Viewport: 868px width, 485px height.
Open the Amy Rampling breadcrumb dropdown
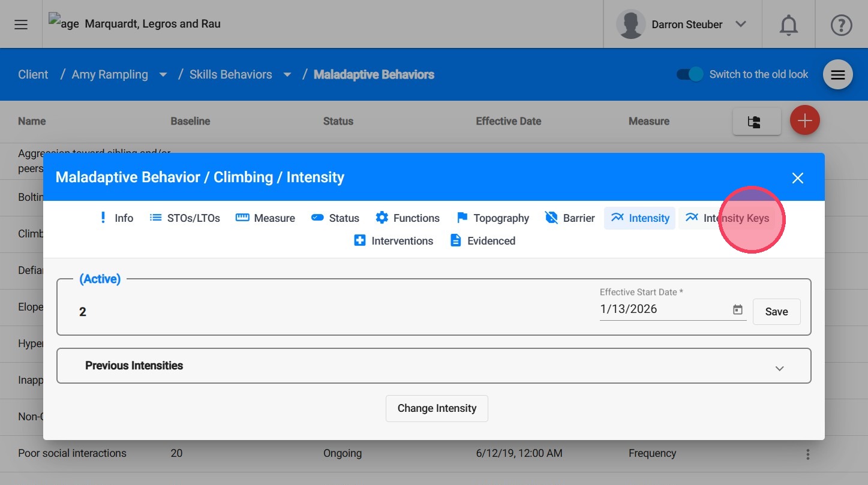tap(163, 75)
